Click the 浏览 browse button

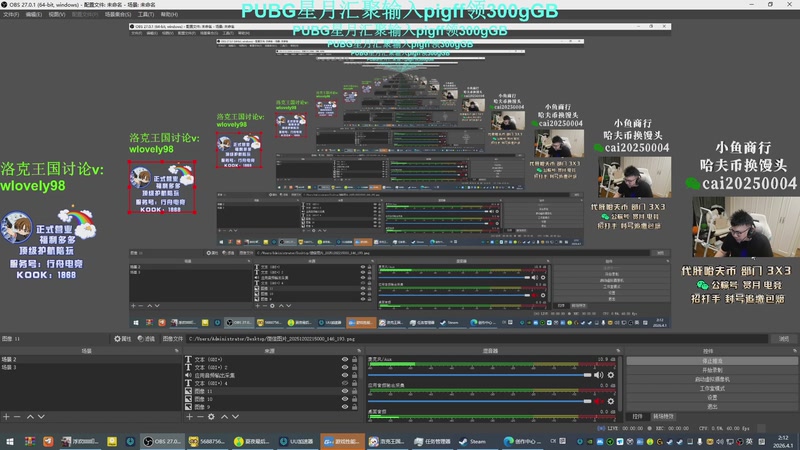784,339
